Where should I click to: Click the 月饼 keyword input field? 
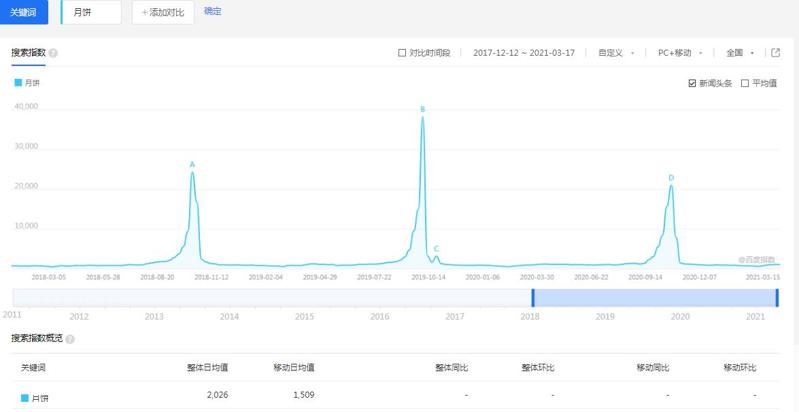91,12
